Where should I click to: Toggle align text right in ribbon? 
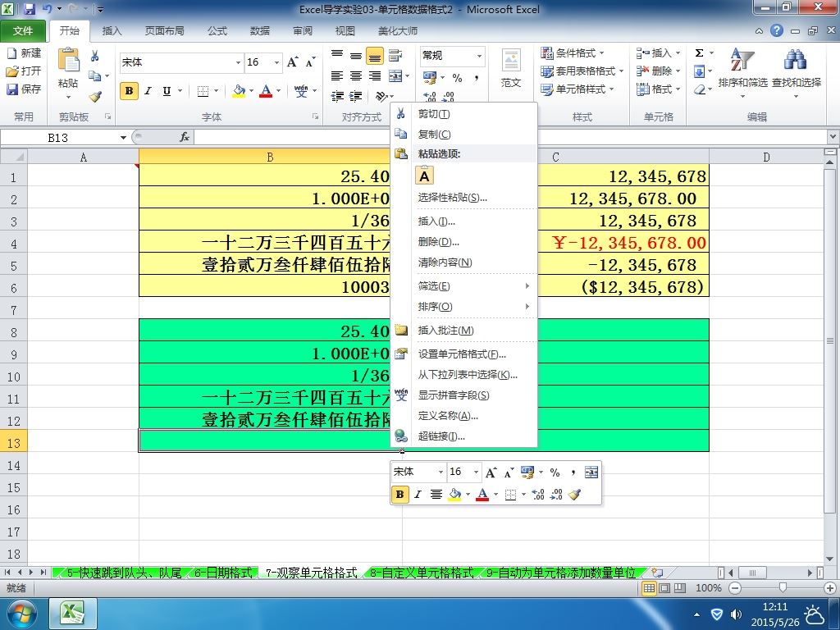374,76
